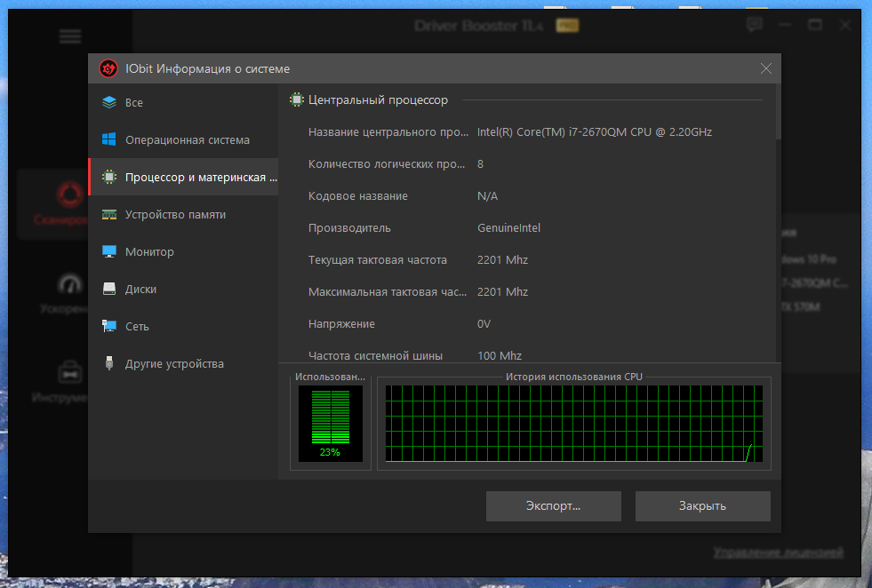Image resolution: width=872 pixels, height=588 pixels.
Task: Select the Все category
Action: coord(183,102)
